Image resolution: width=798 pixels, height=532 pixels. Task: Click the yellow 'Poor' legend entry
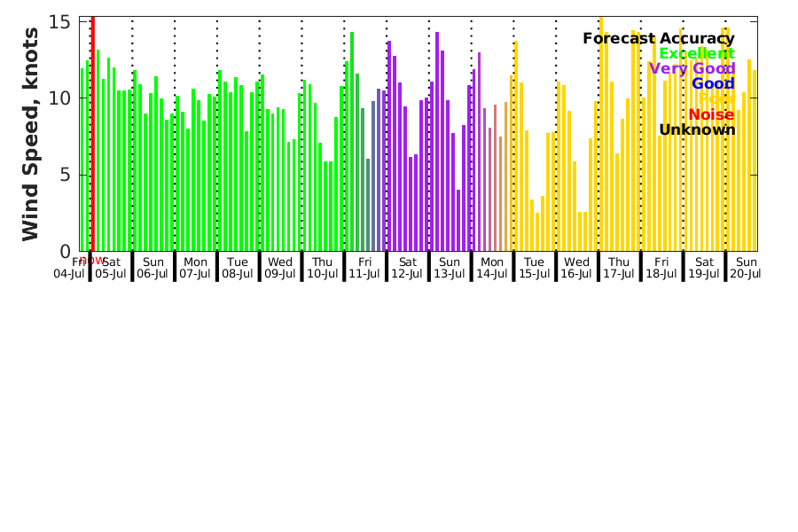(x=716, y=99)
